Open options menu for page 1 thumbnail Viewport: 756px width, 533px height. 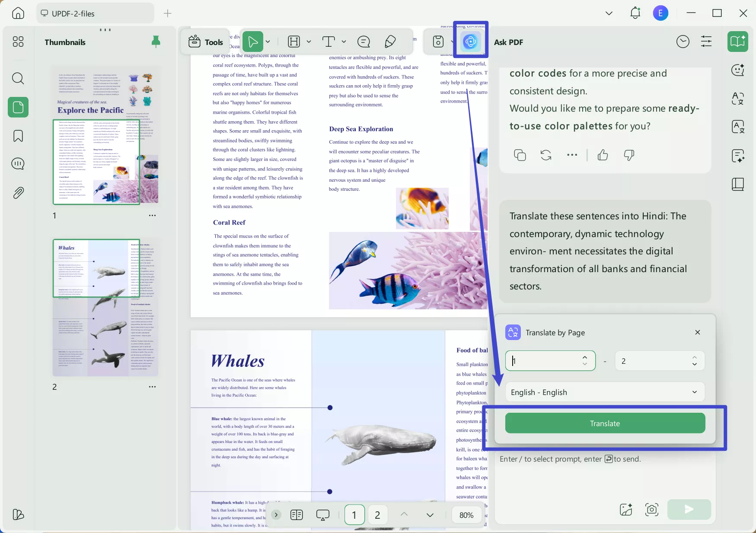click(x=152, y=215)
